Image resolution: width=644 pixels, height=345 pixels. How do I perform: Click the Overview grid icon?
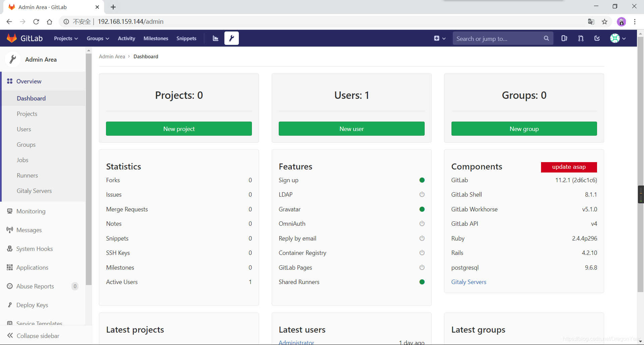point(10,81)
